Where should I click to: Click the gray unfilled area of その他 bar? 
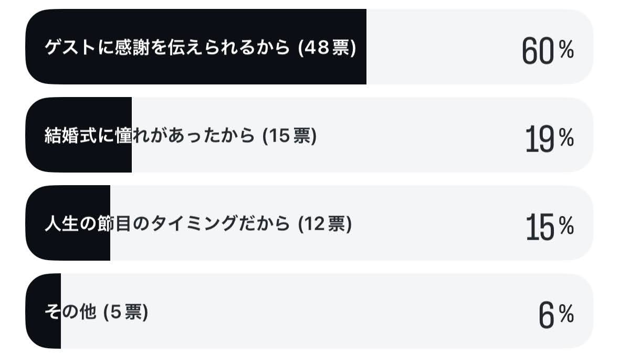pos(327,311)
